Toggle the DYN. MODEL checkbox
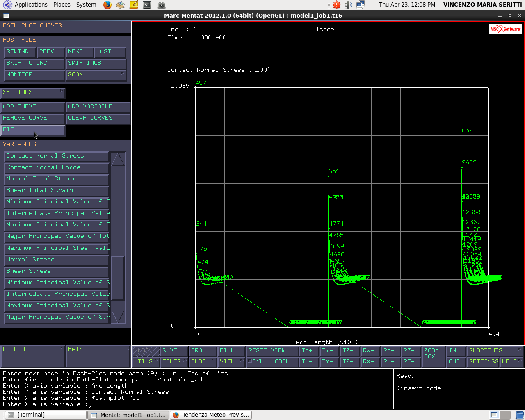 pyautogui.click(x=249, y=361)
